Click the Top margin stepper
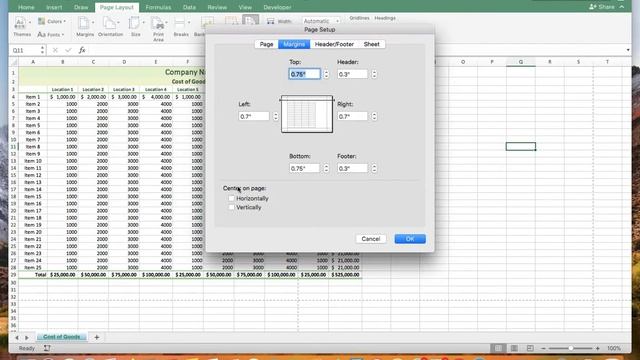 [326, 74]
